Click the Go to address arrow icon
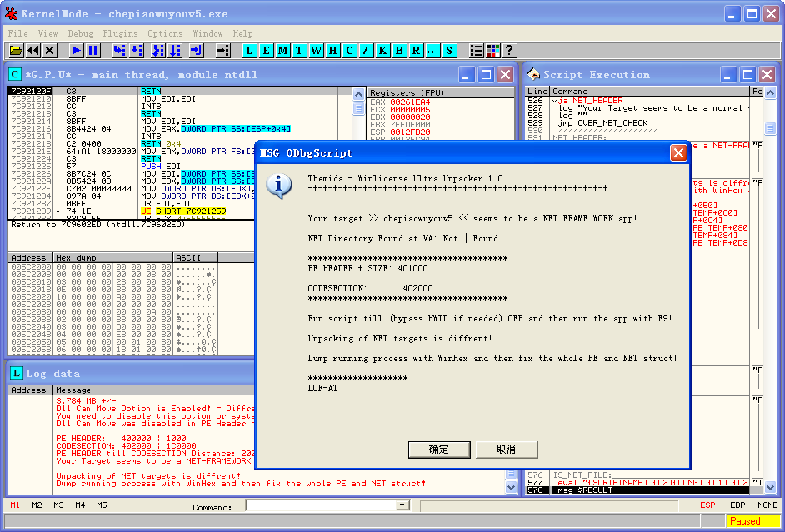 [x=222, y=50]
